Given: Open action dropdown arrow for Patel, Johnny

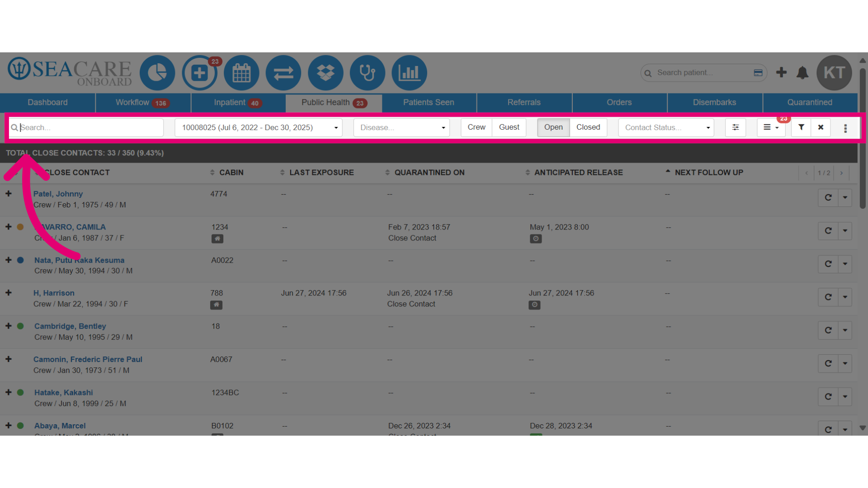Looking at the screenshot, I should coord(845,197).
